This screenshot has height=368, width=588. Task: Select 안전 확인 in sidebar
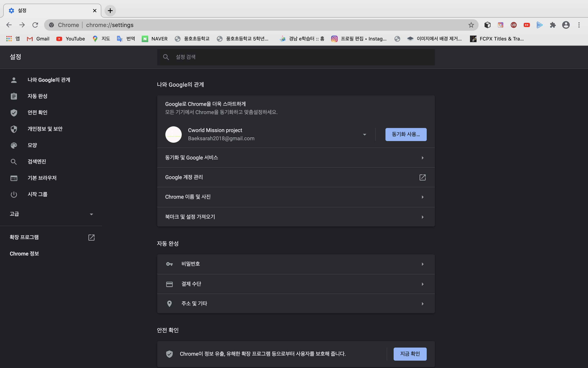pos(37,112)
